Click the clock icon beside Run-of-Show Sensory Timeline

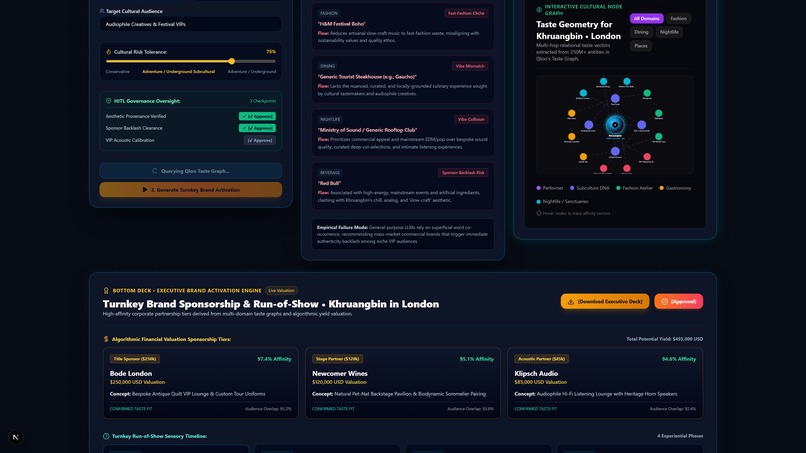pos(106,436)
